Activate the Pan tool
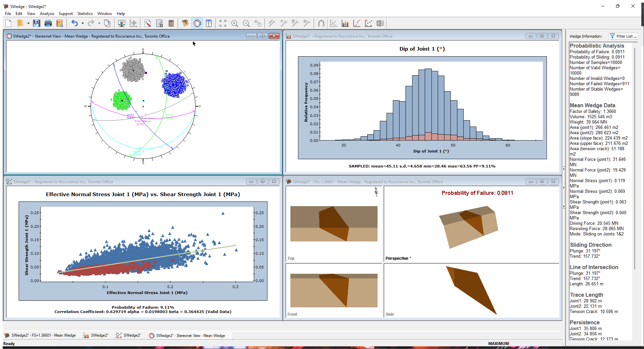Screen dimensions: 644x349 coord(258,23)
